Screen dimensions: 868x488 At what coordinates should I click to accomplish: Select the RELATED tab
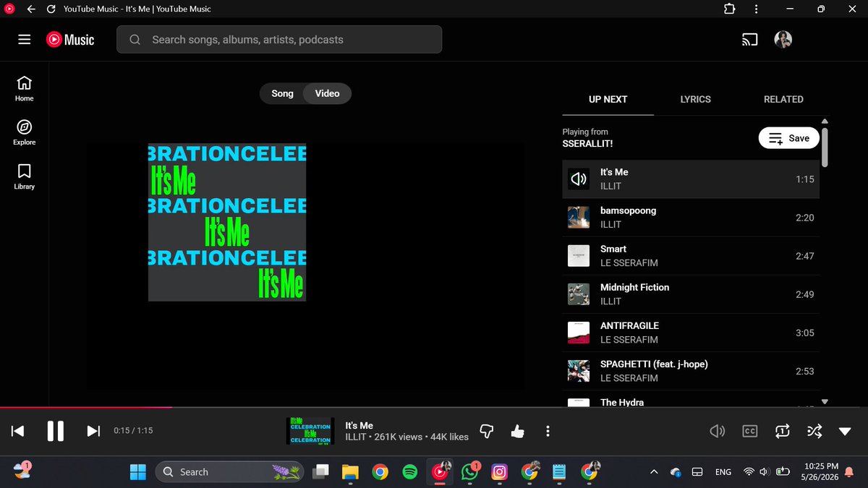pos(783,99)
